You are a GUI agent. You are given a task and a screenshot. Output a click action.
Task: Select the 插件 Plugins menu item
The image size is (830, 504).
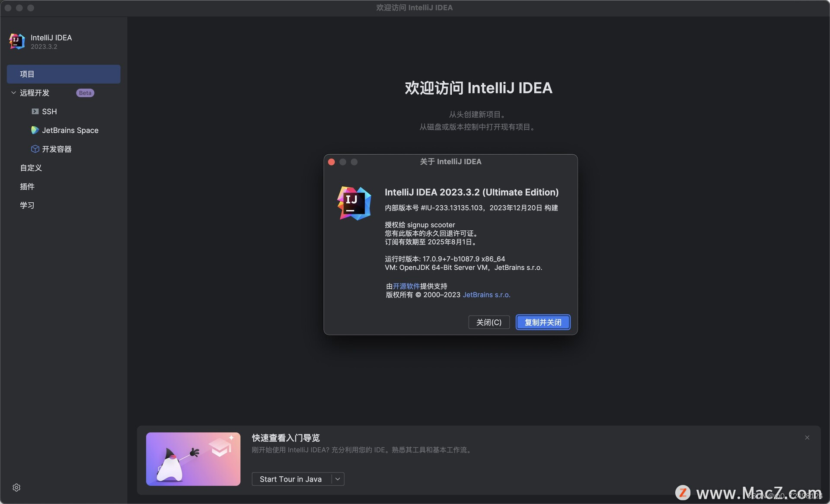[27, 187]
